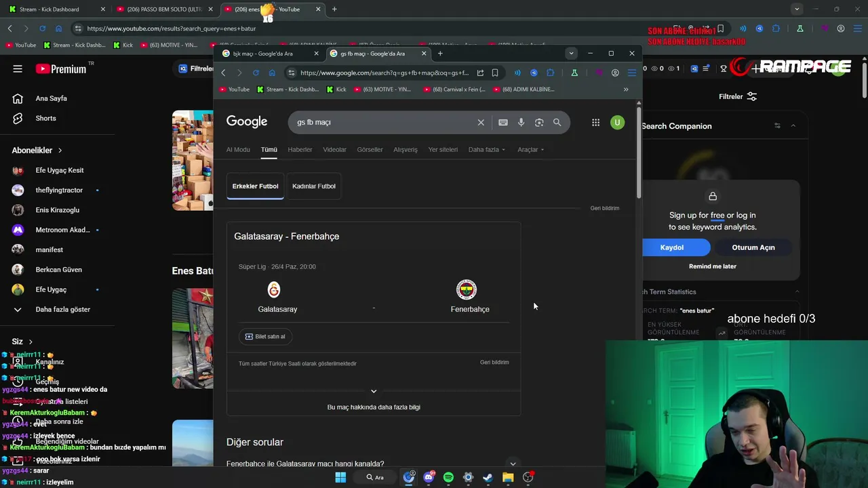Screen dimensions: 868x488
Task: Open Windows taskbar Ara search box
Action: coord(375,477)
